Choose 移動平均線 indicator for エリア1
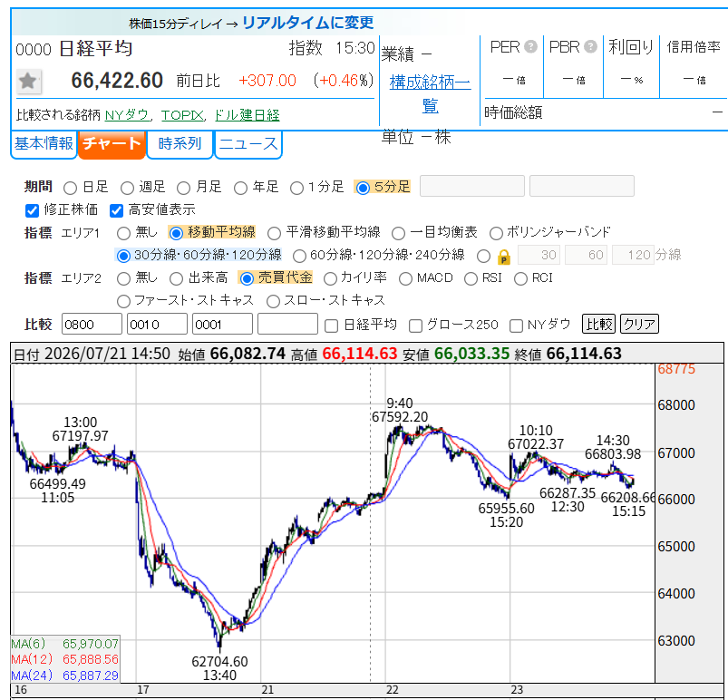Viewport: 728px width, 700px height. (x=176, y=233)
